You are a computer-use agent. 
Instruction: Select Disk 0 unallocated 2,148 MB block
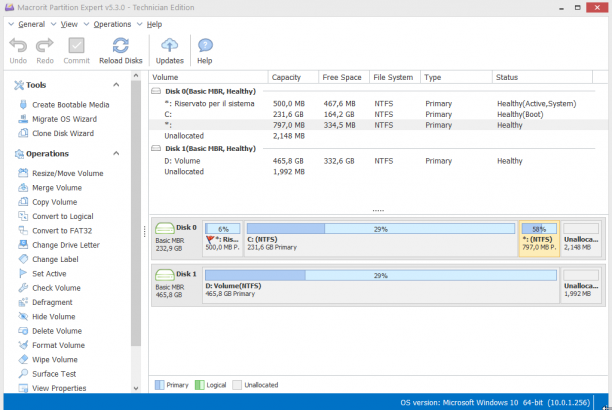[x=581, y=239]
